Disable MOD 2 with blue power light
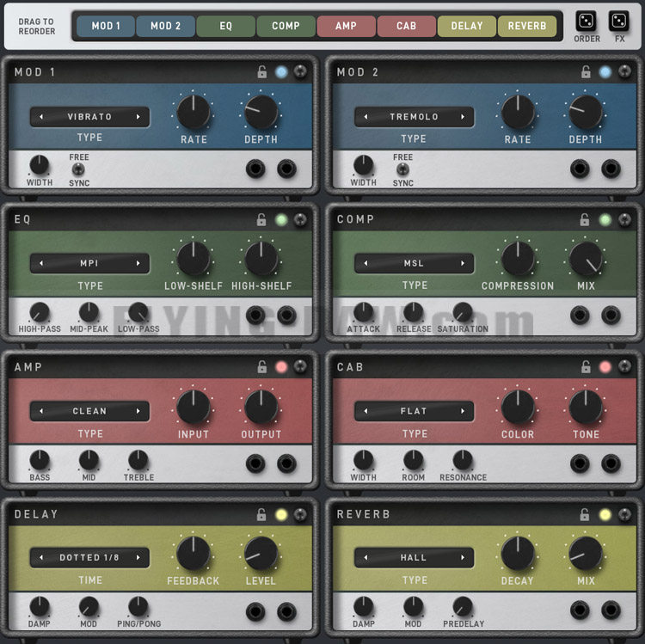Viewport: 645px width, 644px height. coord(605,72)
